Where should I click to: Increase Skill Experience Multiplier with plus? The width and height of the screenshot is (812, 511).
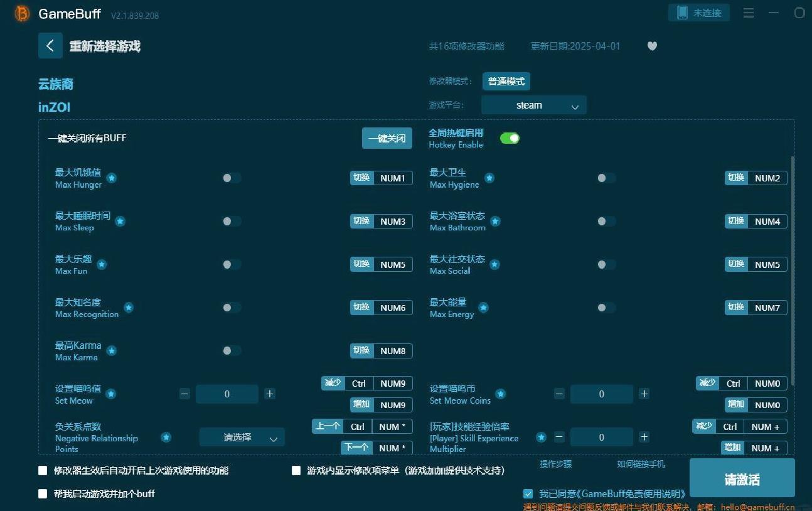click(644, 437)
